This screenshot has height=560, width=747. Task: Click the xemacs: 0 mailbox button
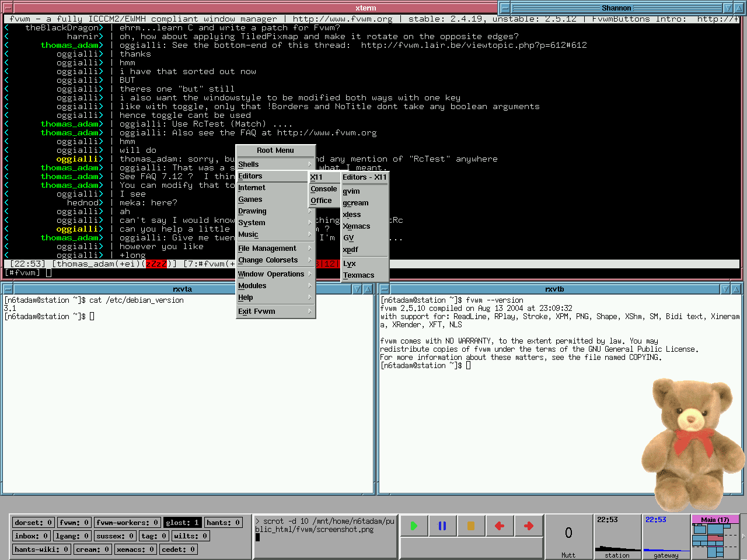click(x=135, y=549)
